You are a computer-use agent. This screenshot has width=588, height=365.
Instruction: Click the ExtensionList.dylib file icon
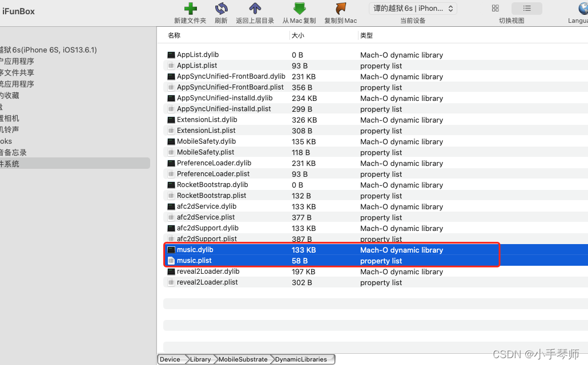click(171, 120)
